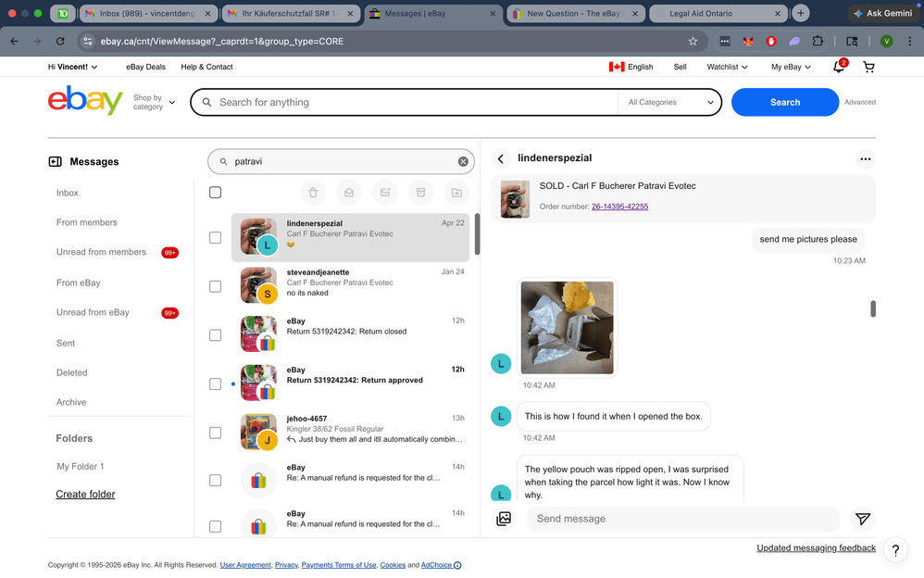Click the blue Search button
Viewport: 924px width, 578px height.
pos(785,103)
